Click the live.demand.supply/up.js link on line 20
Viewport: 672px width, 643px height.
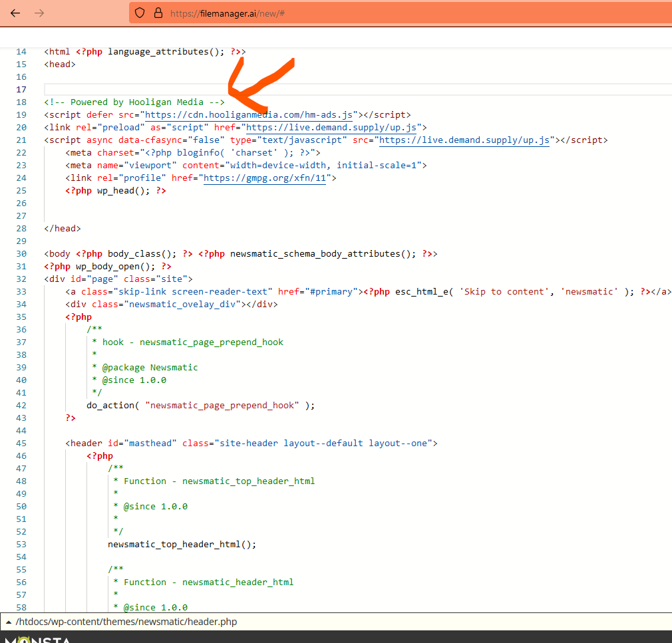coord(331,127)
